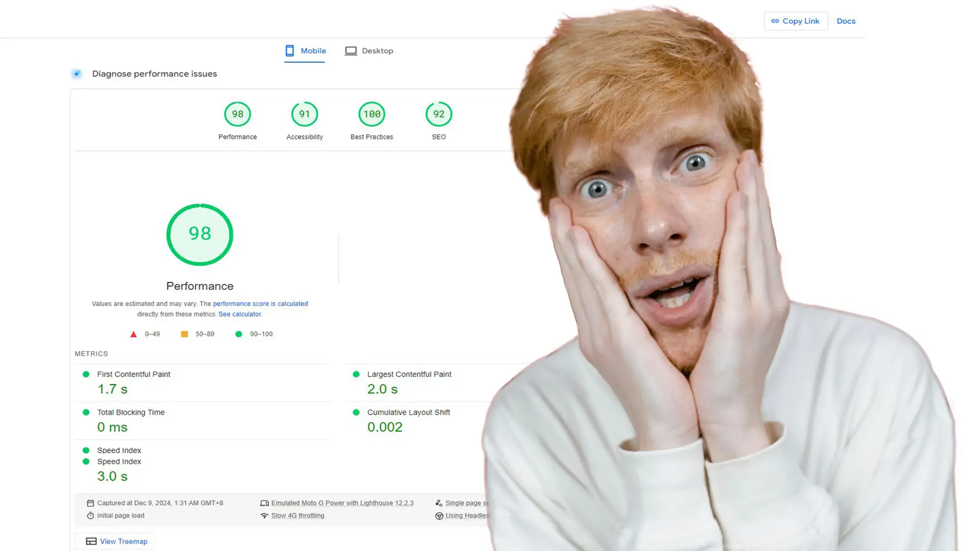Click the large Performance 98 circle
The width and height of the screenshot is (980, 551).
tap(200, 235)
